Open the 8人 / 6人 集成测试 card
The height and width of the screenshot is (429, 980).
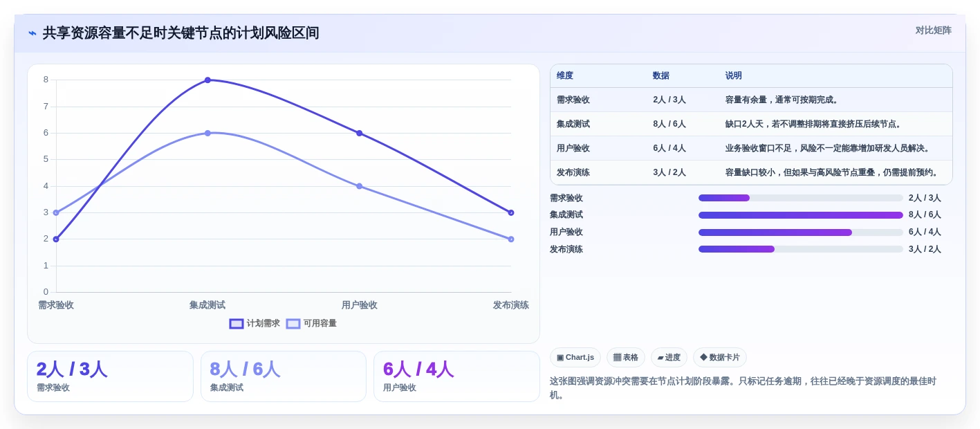tap(284, 376)
